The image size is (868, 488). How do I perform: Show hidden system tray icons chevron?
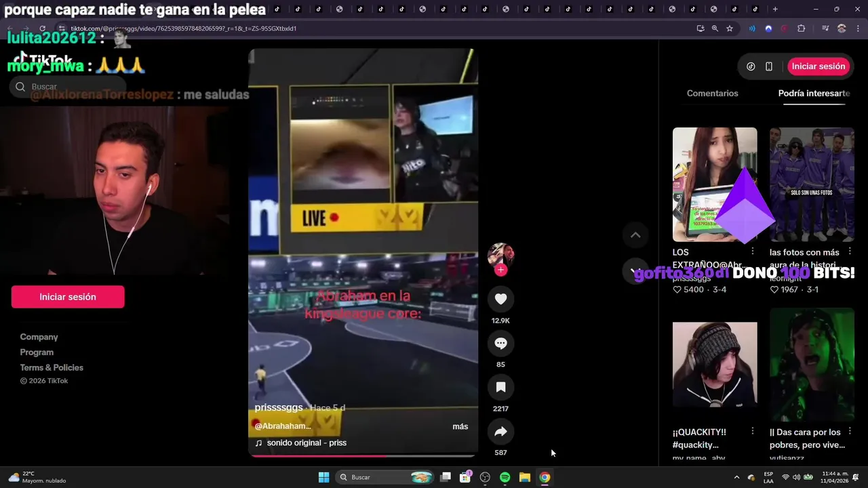[x=736, y=477]
